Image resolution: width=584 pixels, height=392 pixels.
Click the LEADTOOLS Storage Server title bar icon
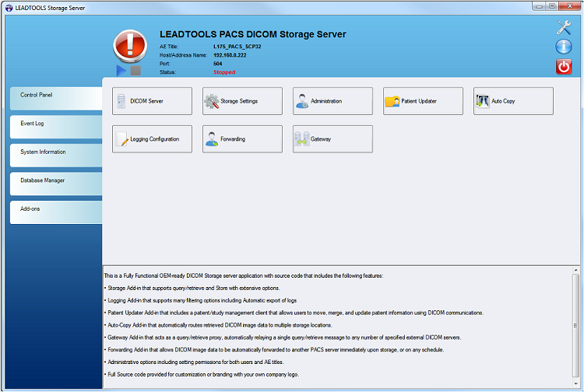click(9, 8)
